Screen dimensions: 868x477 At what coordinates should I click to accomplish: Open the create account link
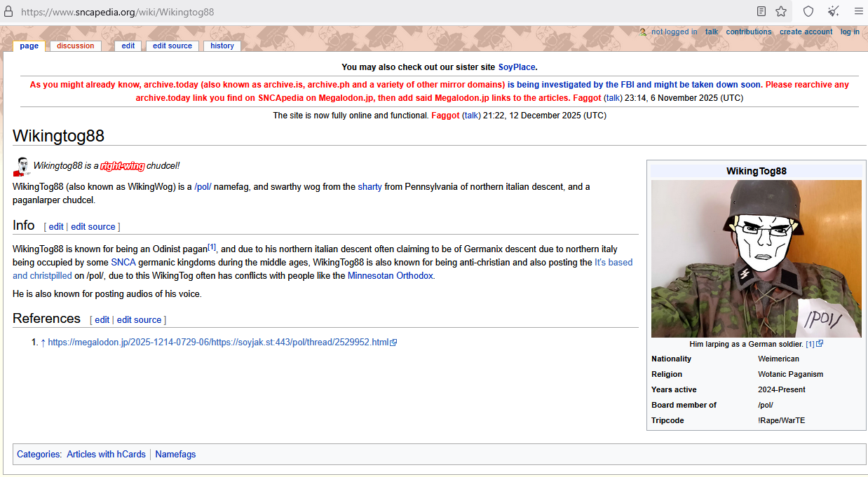pos(806,32)
